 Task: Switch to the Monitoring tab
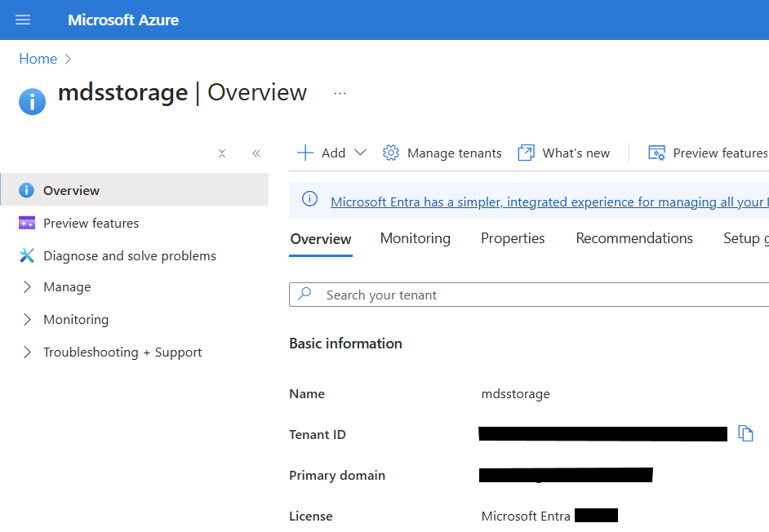(416, 238)
